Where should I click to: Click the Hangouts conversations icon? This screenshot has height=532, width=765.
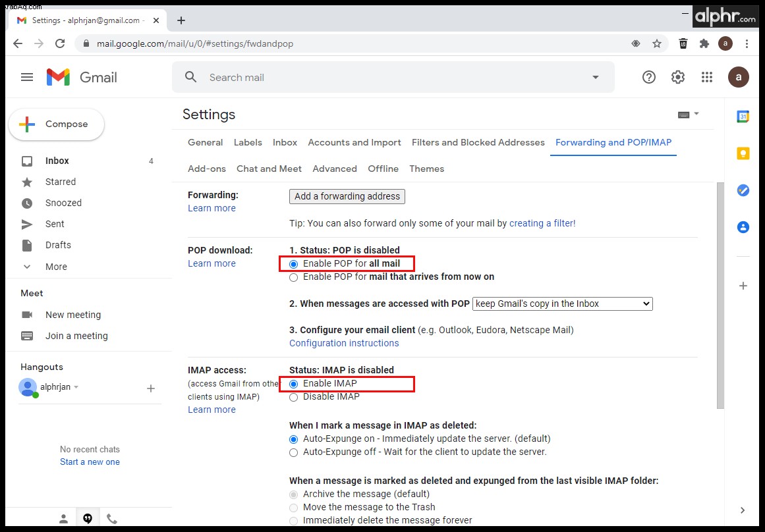pos(88,519)
